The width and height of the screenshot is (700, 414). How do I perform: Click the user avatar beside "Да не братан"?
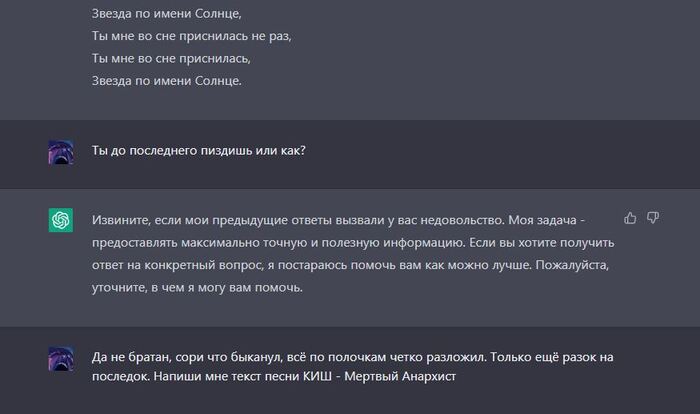[61, 359]
